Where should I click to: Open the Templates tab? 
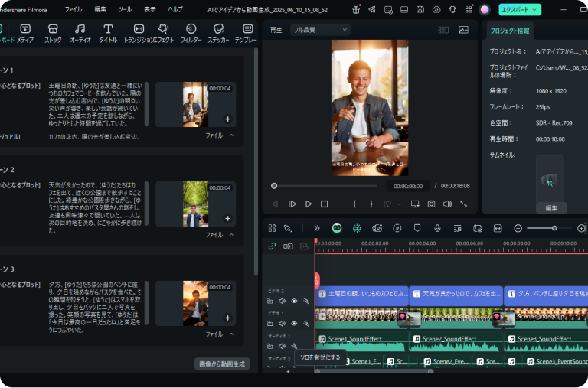point(247,33)
